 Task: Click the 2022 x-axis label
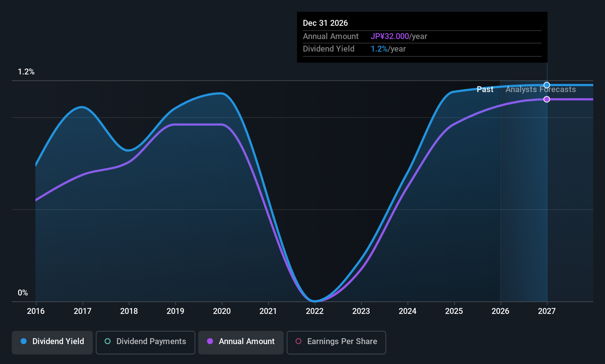click(315, 311)
